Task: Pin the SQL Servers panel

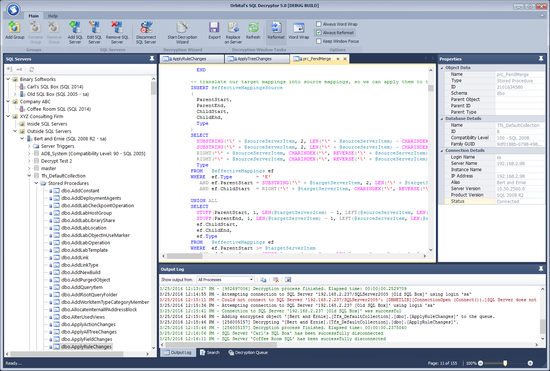Action: 152,59
